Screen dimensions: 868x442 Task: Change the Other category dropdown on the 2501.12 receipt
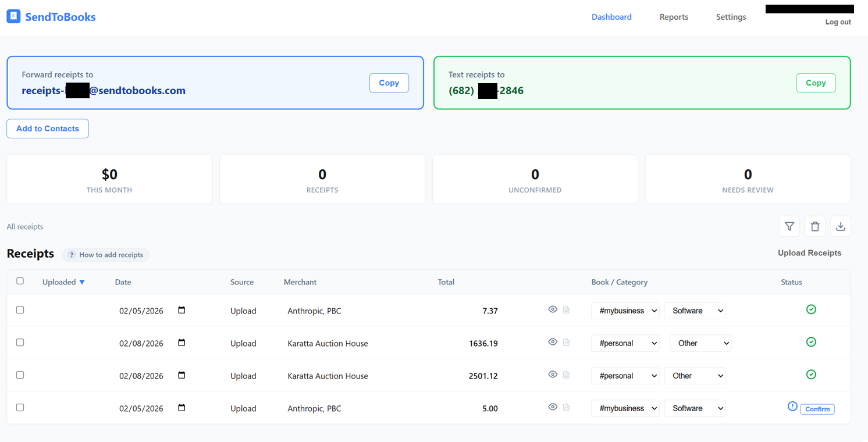click(695, 375)
